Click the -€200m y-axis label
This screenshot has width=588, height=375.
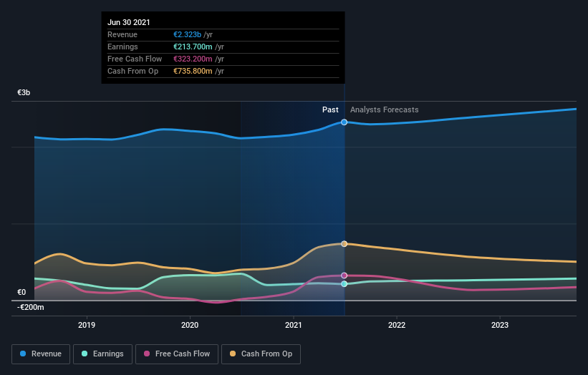[x=30, y=307]
